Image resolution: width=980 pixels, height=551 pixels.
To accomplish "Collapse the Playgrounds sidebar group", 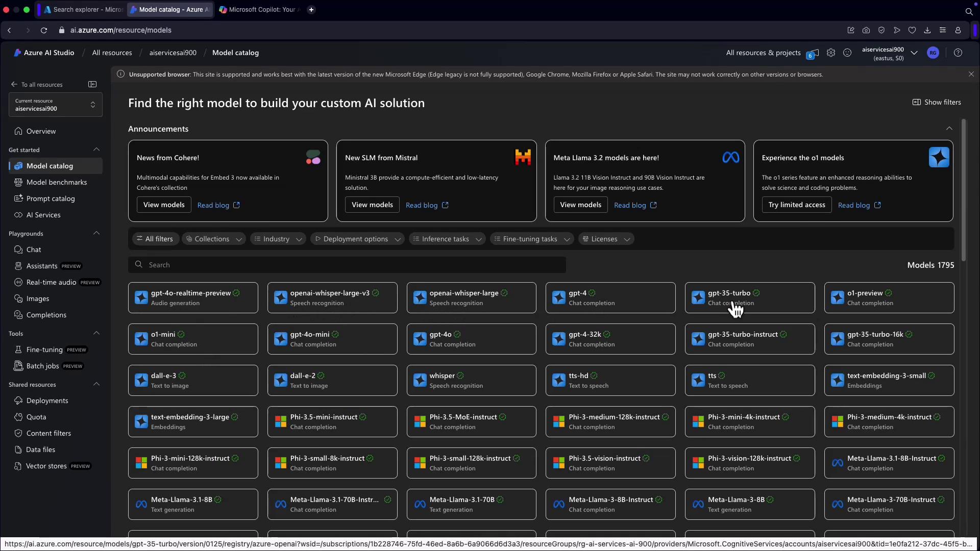I will tap(96, 233).
